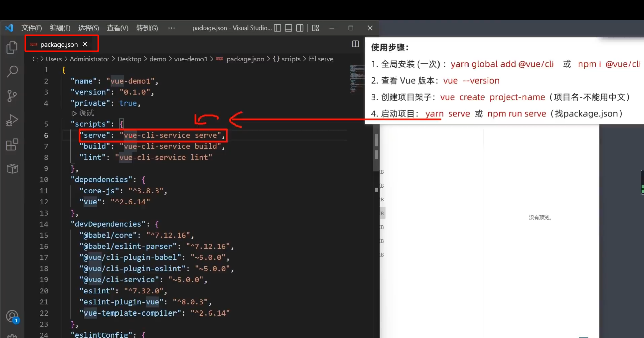Select the package.json editor tab

point(62,44)
